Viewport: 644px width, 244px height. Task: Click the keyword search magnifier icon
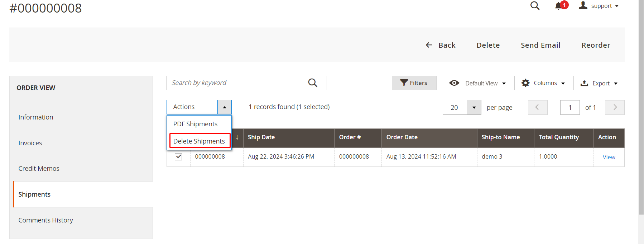click(313, 83)
